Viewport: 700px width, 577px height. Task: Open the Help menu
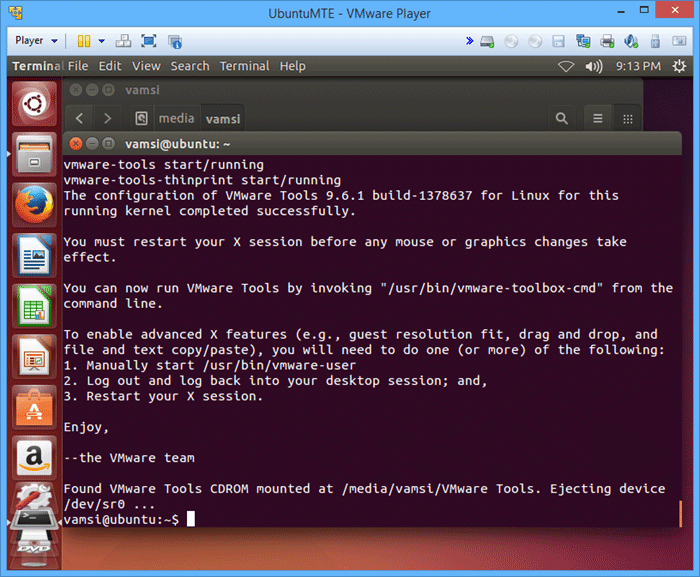point(292,66)
